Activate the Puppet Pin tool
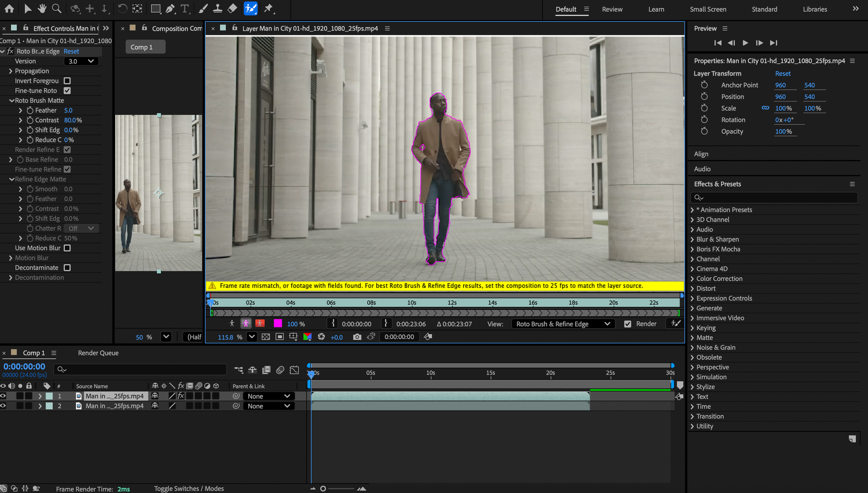 pyautogui.click(x=269, y=8)
